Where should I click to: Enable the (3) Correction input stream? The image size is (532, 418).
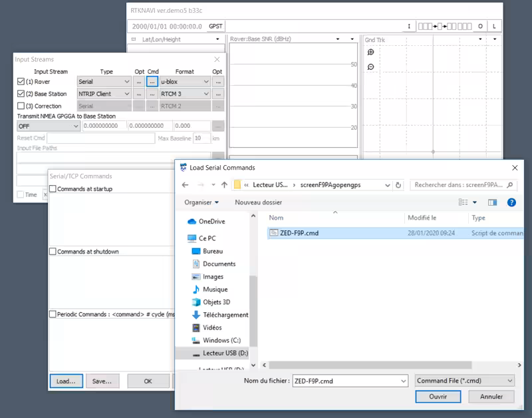coord(21,106)
